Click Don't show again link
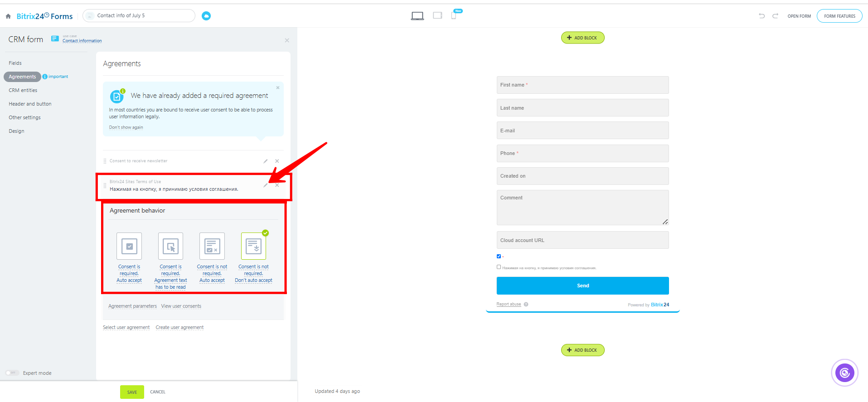Image resolution: width=868 pixels, height=402 pixels. point(126,127)
